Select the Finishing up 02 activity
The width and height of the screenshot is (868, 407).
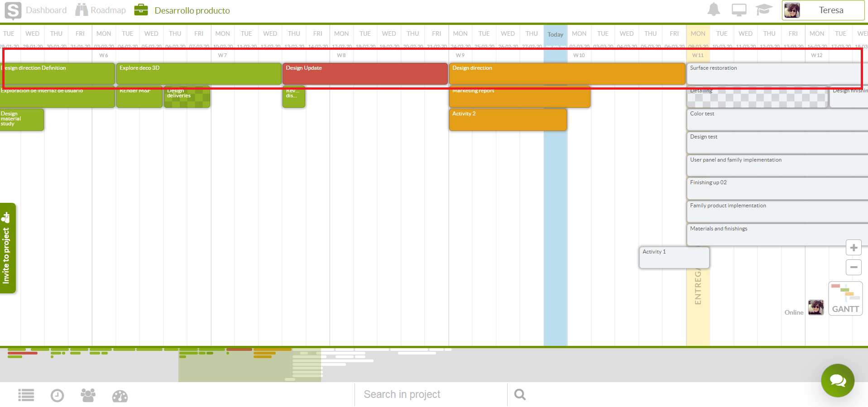tap(777, 188)
